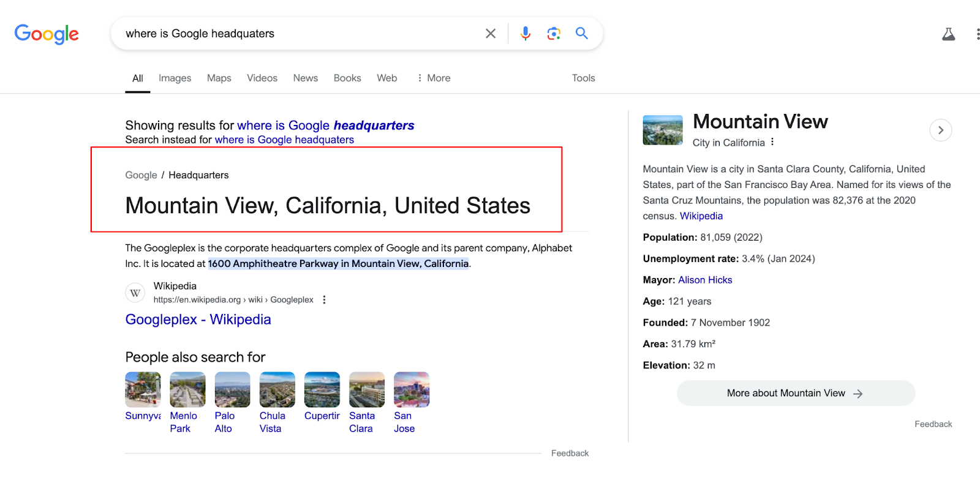Open Wikipedia result options menu dots
980x488 pixels.
click(324, 300)
